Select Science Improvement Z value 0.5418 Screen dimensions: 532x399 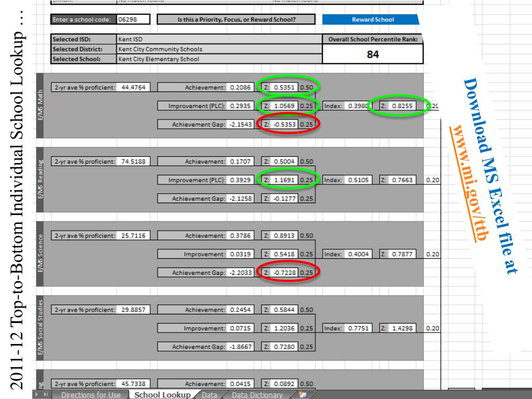[284, 254]
